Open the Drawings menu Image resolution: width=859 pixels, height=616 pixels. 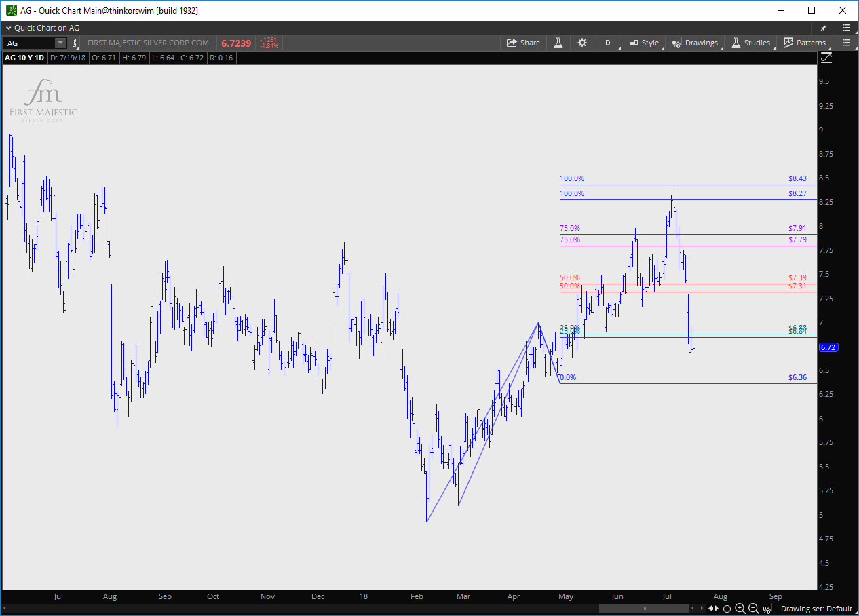[x=695, y=43]
